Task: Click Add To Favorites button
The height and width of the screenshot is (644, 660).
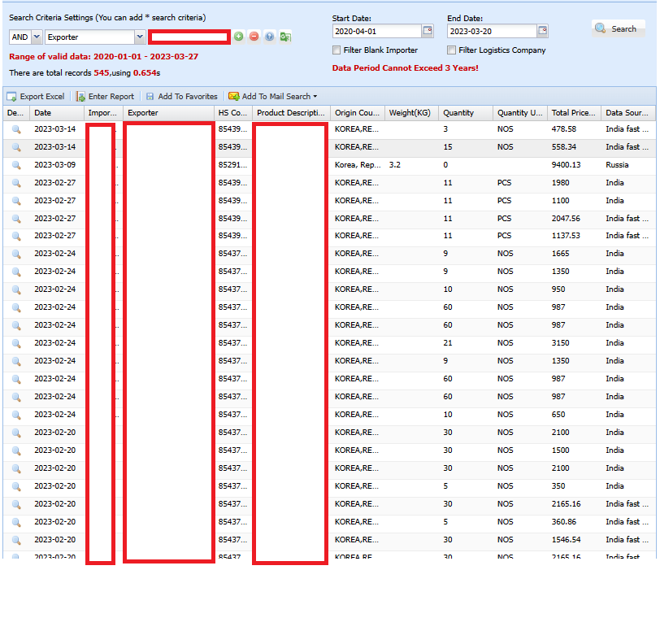Action: [181, 96]
